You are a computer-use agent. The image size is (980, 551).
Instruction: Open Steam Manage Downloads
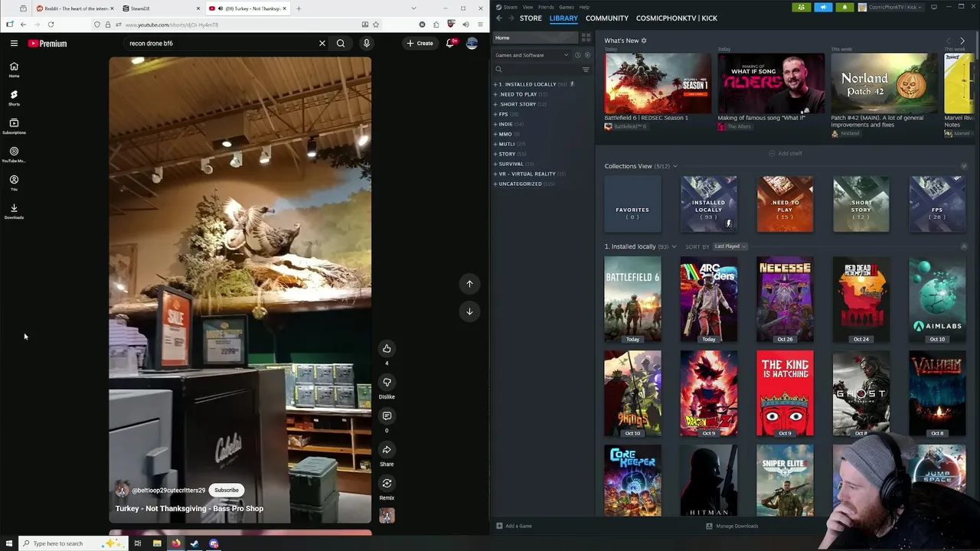732,526
